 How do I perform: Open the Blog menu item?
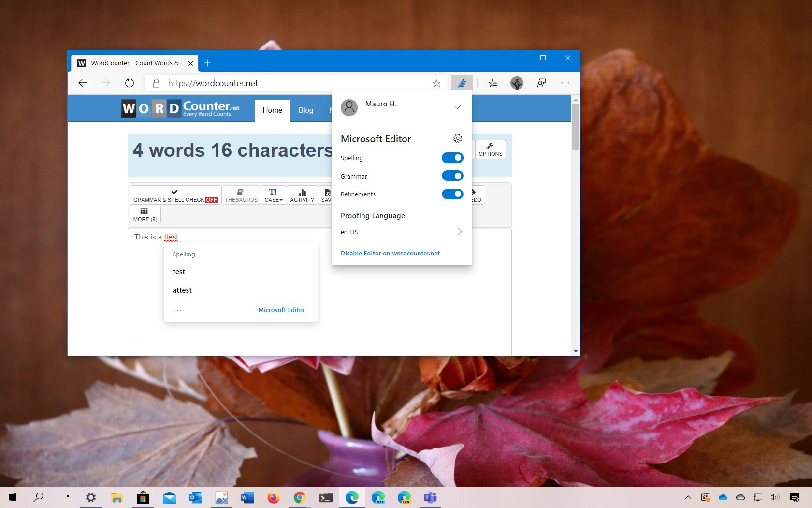pyautogui.click(x=305, y=110)
